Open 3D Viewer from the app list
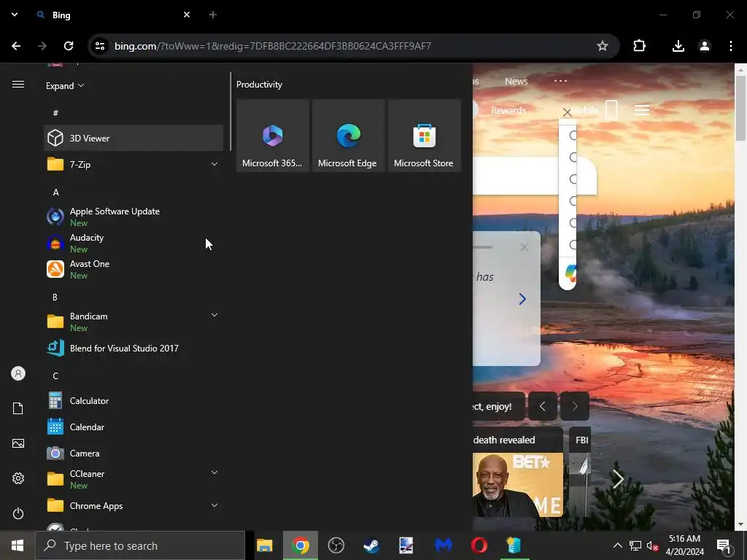Viewport: 747px width, 560px height. click(133, 138)
